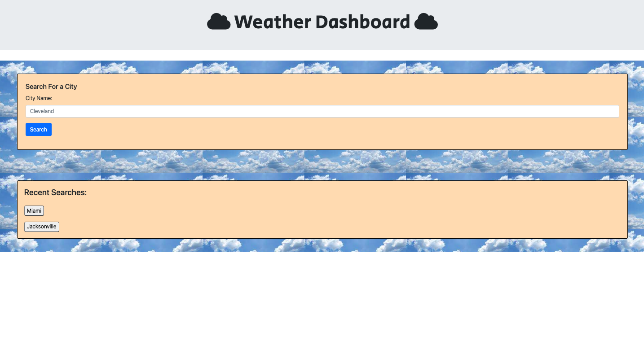Open the Jacksonville recent search
Viewport: 644px width, 363px height.
tap(41, 227)
